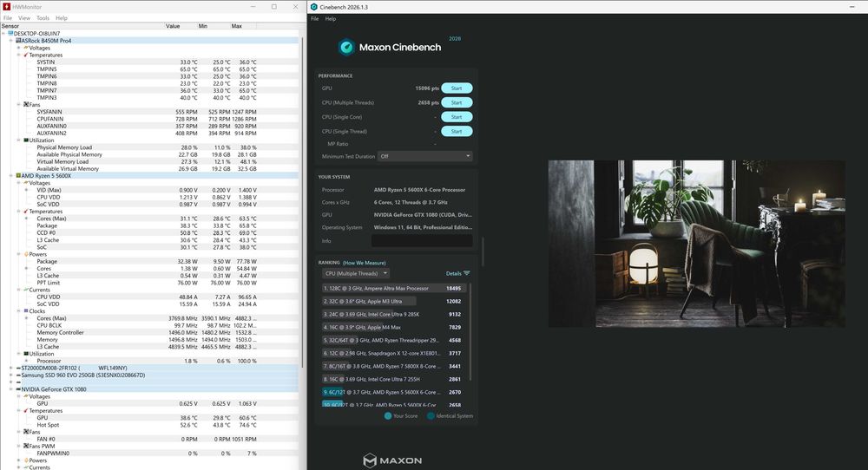Viewport: 868px width, 470px height.
Task: Select the NVIDIA GeForce GTX 1080 device icon
Action: coord(18,389)
